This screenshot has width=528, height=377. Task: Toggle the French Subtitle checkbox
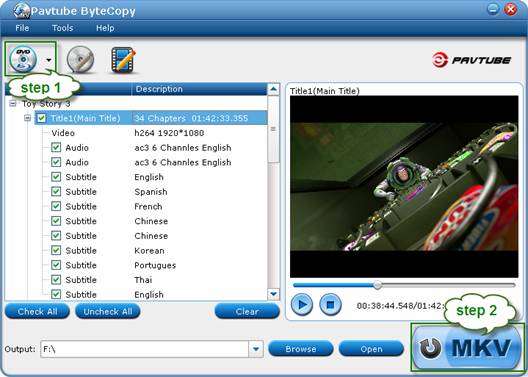pos(56,206)
